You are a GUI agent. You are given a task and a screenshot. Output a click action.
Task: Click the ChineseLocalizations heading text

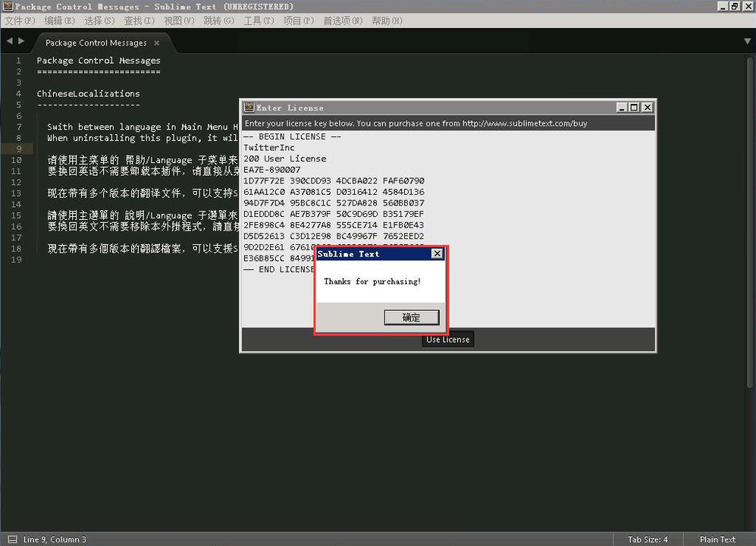pos(88,93)
